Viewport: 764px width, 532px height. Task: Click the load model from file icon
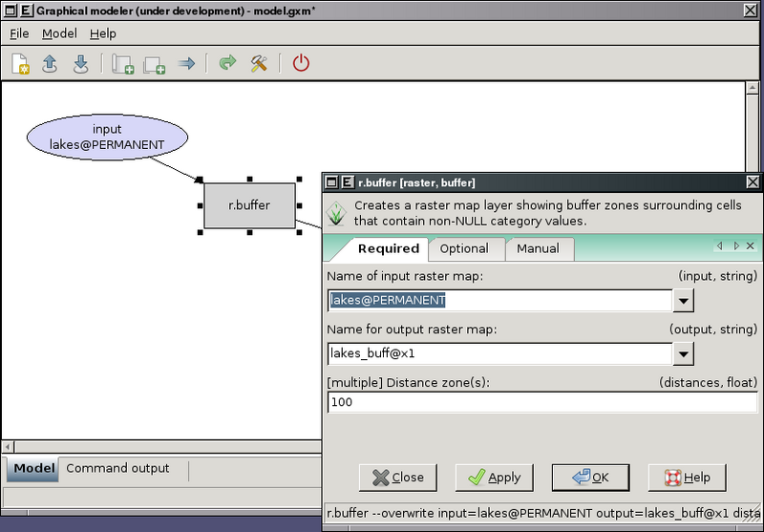pyautogui.click(x=51, y=64)
